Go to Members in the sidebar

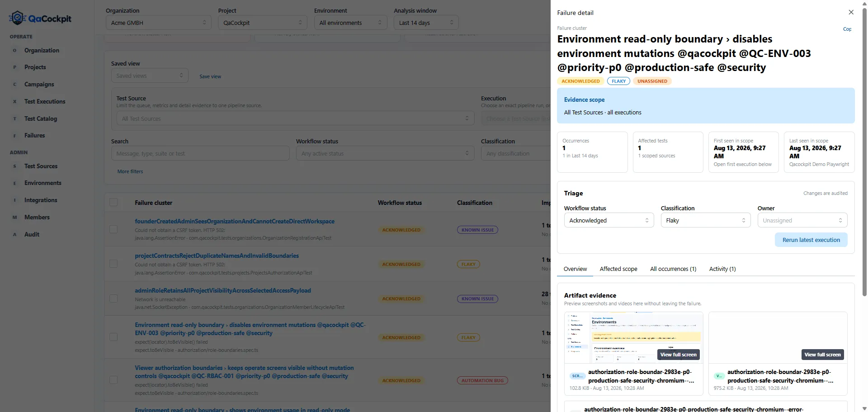point(37,218)
